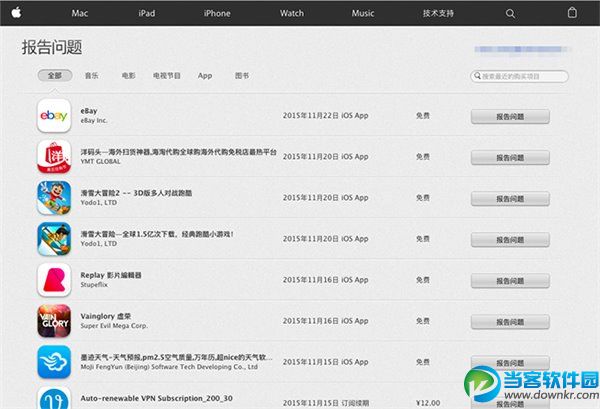Open the search magnifier icon in navbar
The image size is (600, 409).
tap(510, 13)
